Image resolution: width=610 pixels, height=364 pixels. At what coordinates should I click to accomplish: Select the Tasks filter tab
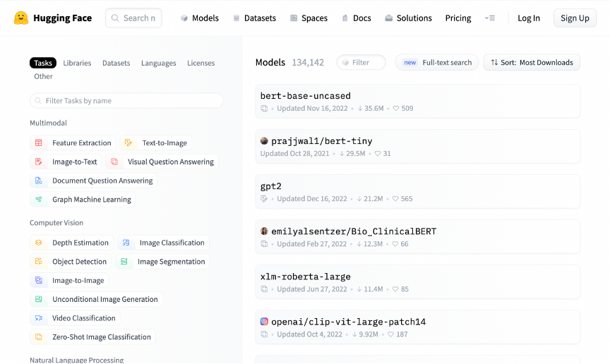pyautogui.click(x=43, y=63)
